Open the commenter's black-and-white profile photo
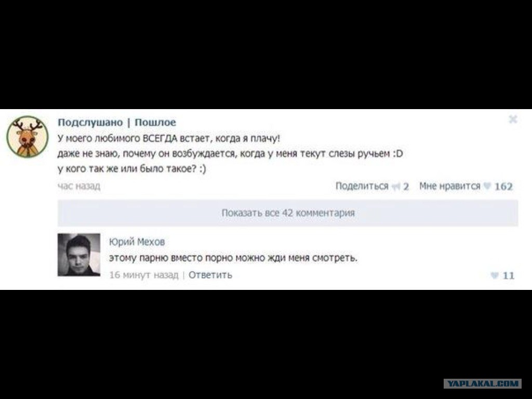The height and width of the screenshot is (399, 532). click(79, 255)
